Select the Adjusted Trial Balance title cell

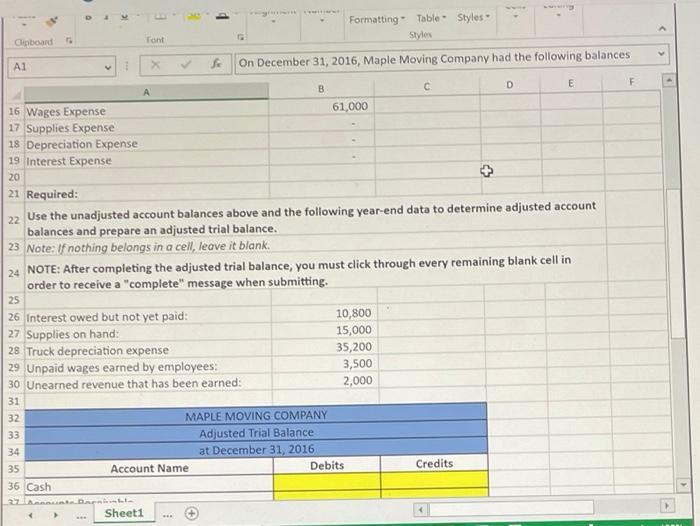pos(256,433)
